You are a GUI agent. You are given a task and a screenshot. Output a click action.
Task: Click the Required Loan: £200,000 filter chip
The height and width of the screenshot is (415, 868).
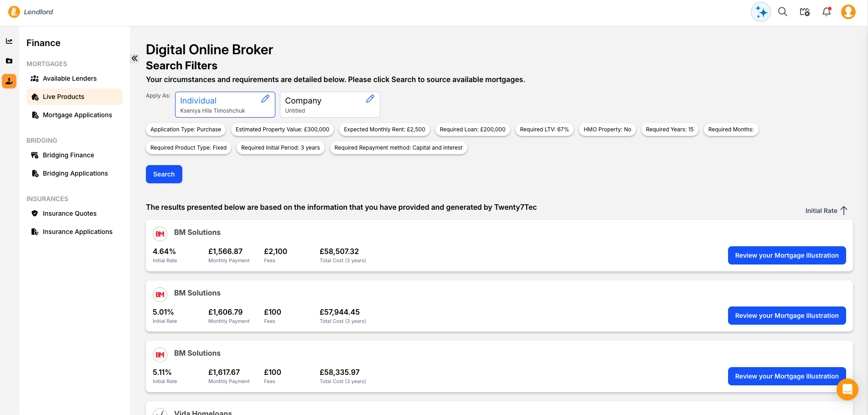(x=472, y=130)
